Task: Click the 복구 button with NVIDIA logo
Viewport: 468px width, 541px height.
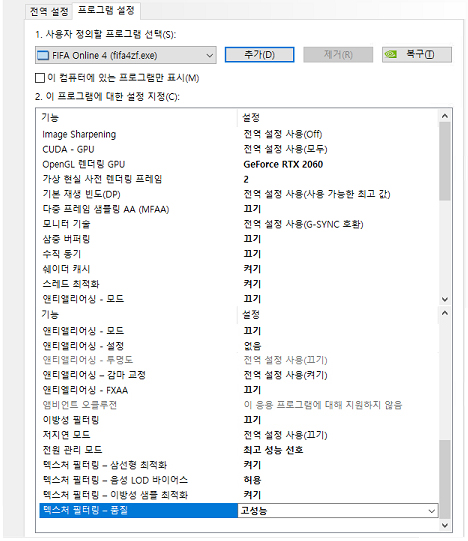Action: (x=417, y=55)
